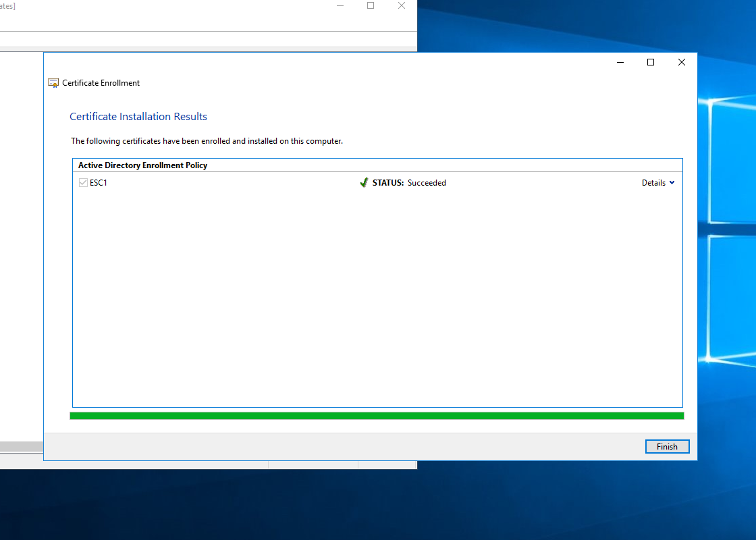Click the green success checkmark icon
The image size is (756, 540).
[364, 183]
